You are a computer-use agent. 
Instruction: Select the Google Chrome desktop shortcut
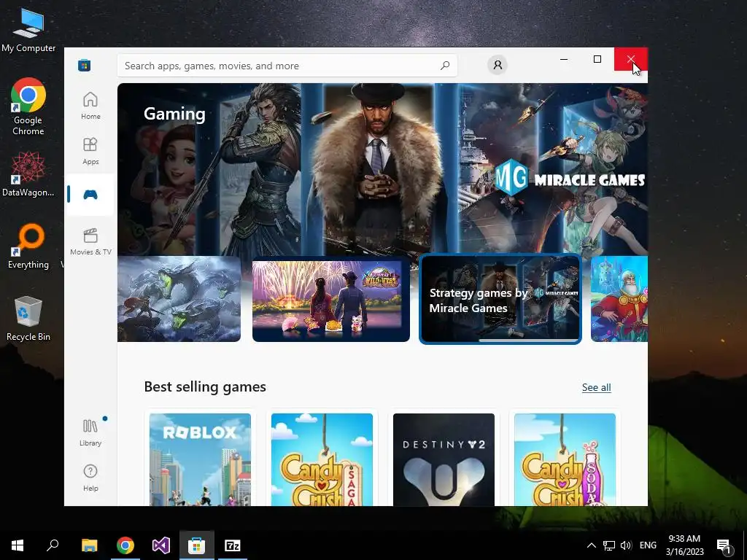click(28, 106)
